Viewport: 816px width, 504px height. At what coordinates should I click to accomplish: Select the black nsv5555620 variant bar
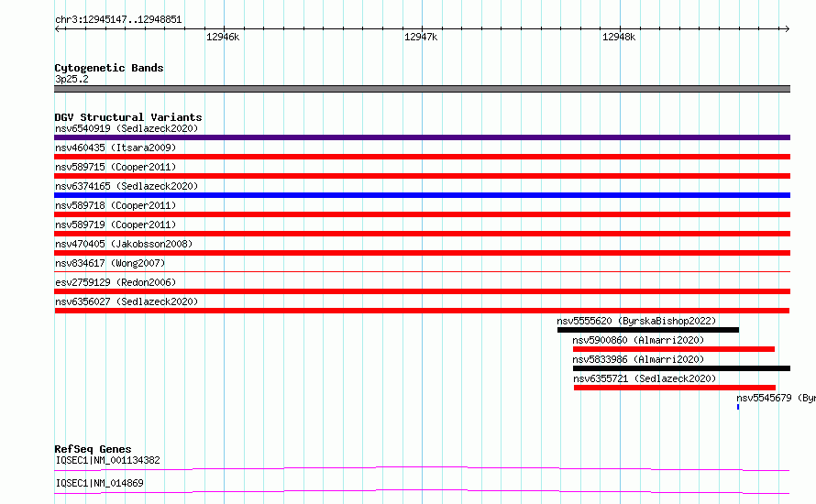point(648,330)
